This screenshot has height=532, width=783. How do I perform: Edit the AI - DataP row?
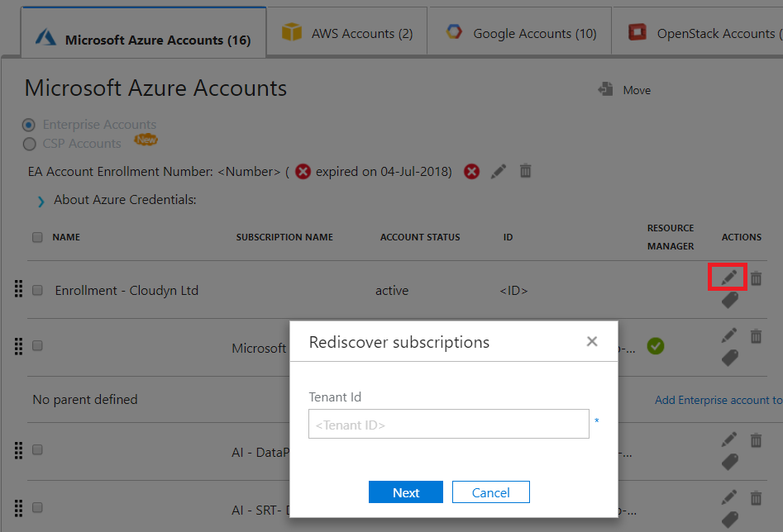[x=729, y=439]
